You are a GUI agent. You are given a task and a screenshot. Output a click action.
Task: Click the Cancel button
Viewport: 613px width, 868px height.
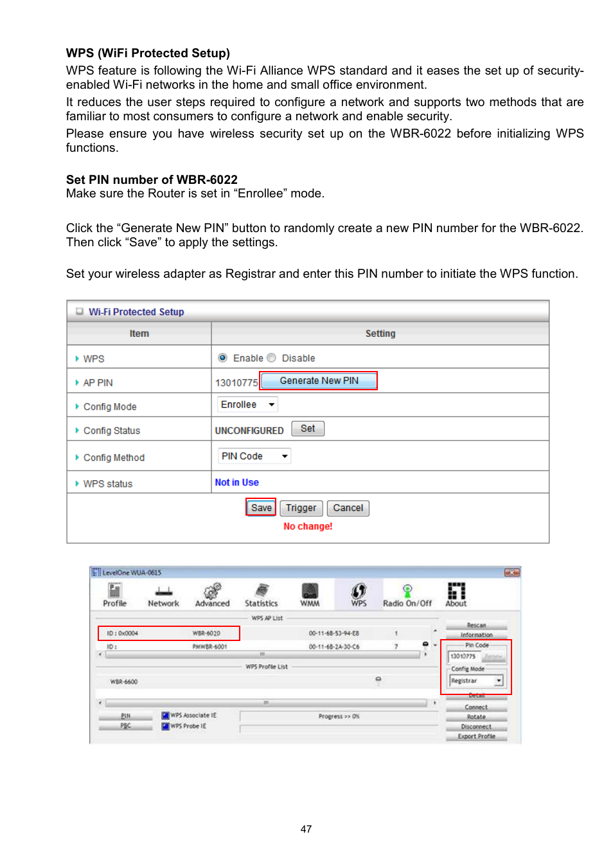(x=348, y=508)
